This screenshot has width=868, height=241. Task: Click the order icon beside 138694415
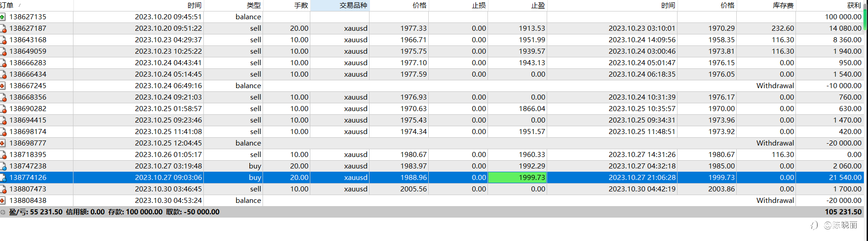[x=3, y=120]
